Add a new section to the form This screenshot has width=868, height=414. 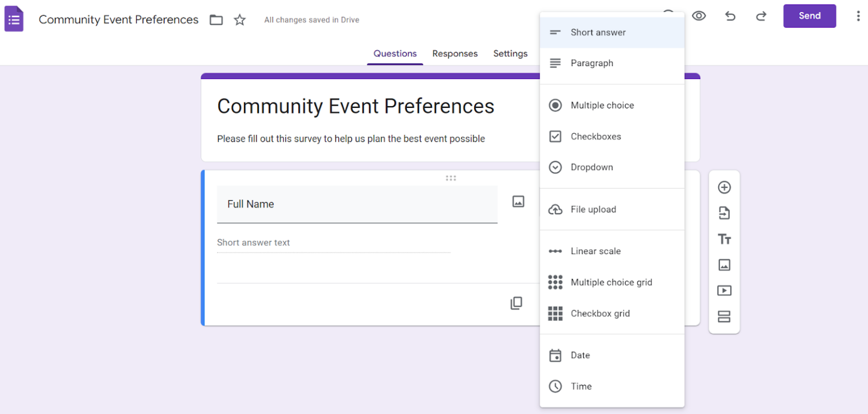(724, 316)
